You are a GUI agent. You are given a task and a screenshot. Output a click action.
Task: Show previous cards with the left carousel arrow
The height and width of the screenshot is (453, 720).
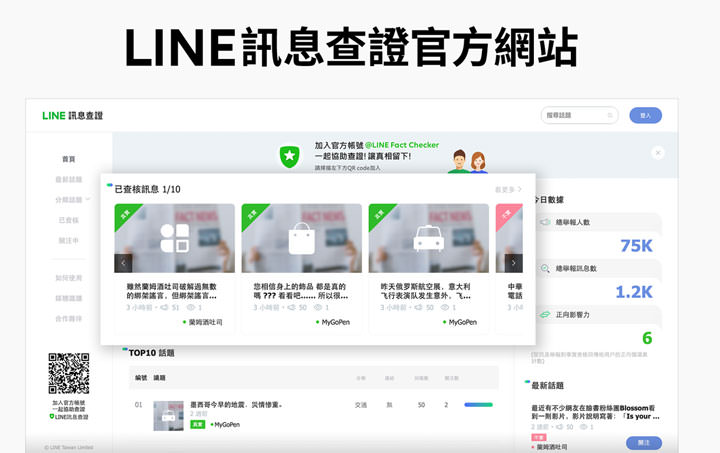pos(123,263)
